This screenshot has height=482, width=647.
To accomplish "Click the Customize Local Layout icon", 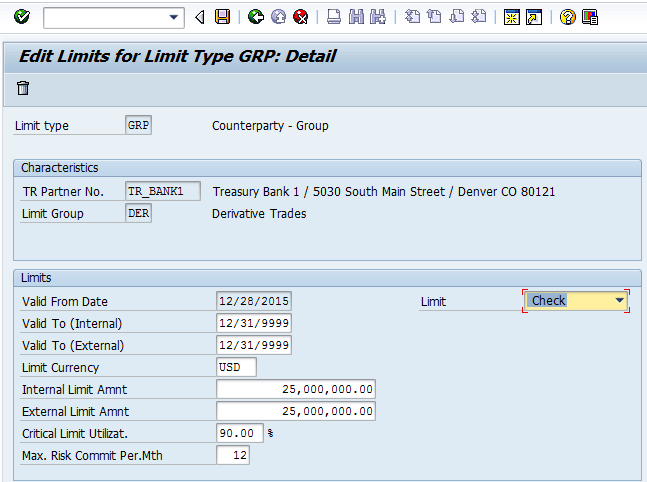I will point(590,17).
